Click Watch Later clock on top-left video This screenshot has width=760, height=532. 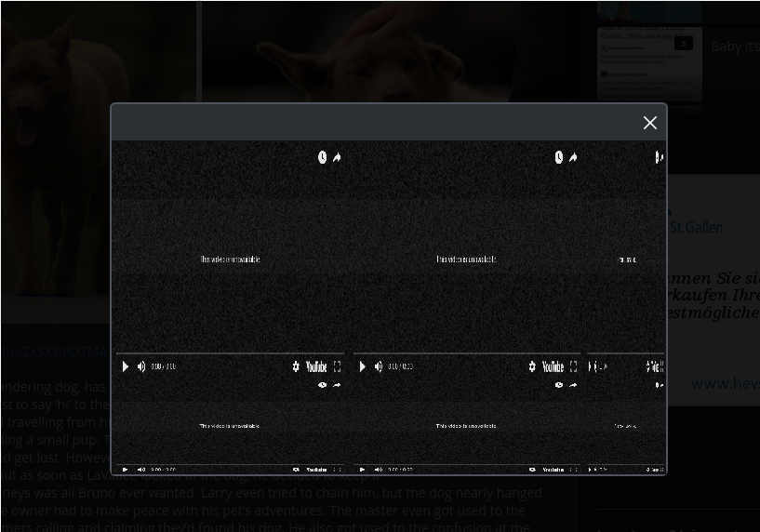[x=322, y=157]
